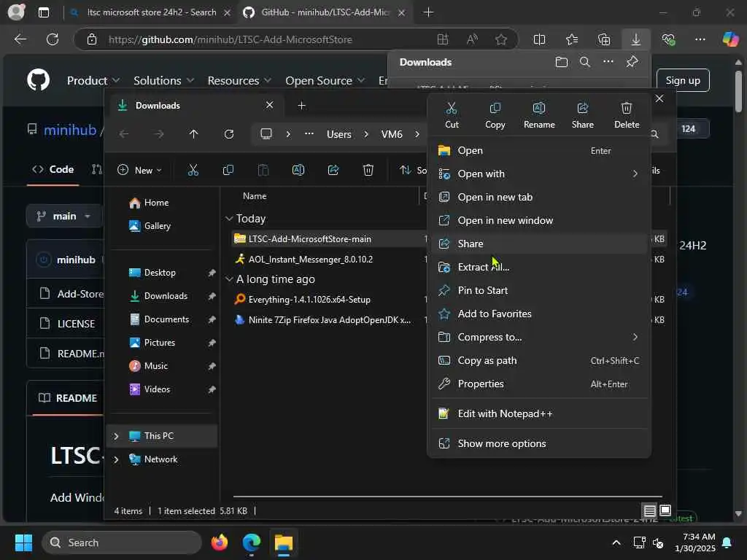
Task: Choose Edit with Notepad++
Action: tap(539, 414)
